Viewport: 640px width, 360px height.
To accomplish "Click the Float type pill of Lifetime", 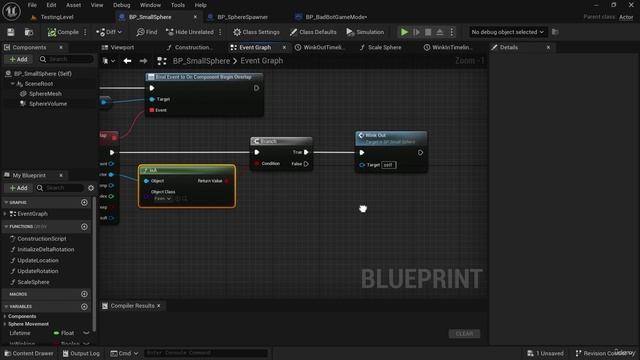I will point(64,333).
